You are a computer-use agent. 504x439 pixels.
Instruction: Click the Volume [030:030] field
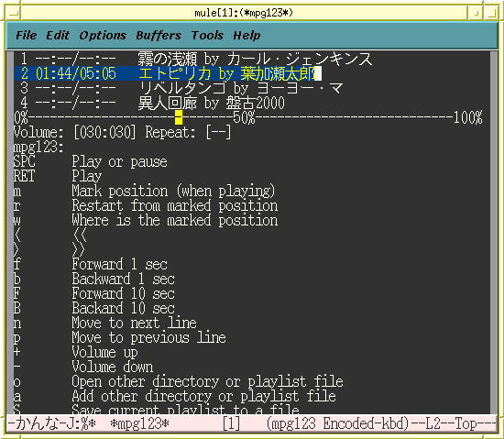pyautogui.click(x=75, y=132)
